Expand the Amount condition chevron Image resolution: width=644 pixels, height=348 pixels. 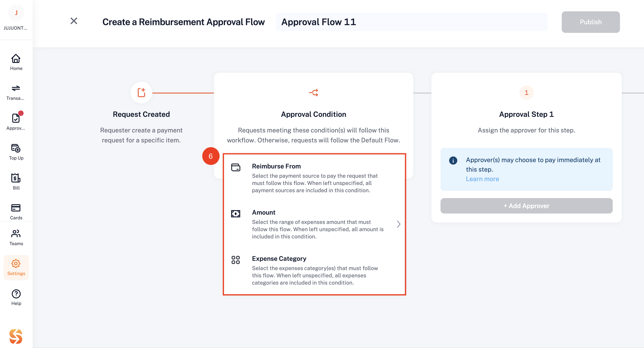pyautogui.click(x=399, y=224)
